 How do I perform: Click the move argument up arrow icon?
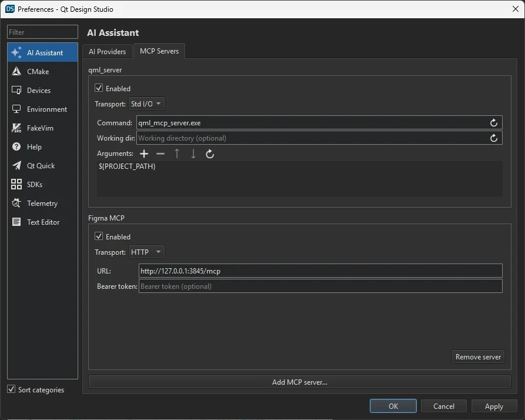177,154
